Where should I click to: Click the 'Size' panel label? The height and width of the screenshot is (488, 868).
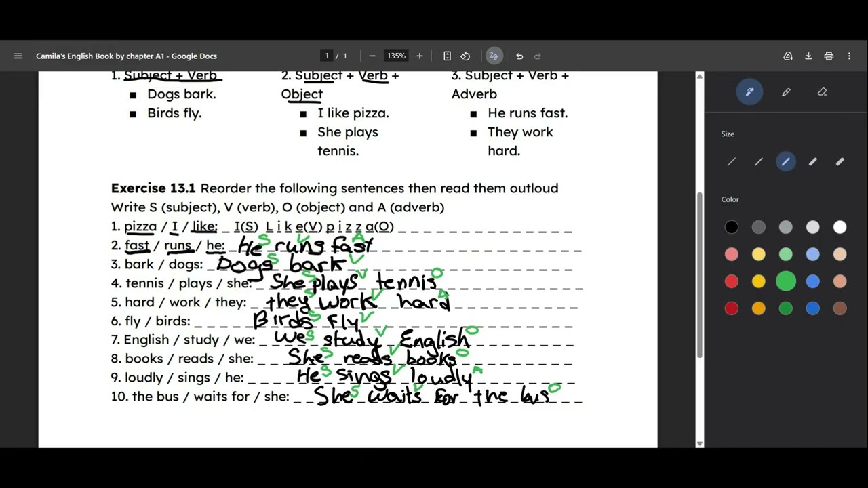pos(728,134)
